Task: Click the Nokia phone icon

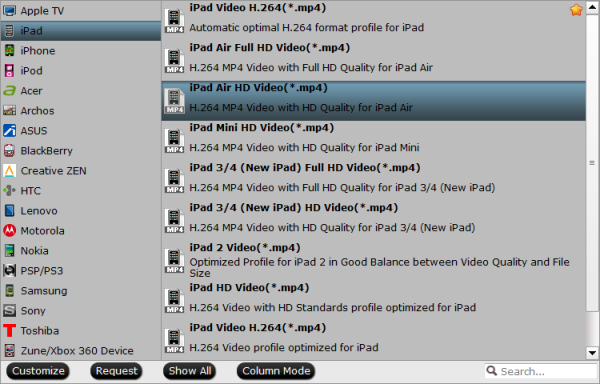Action: point(10,251)
